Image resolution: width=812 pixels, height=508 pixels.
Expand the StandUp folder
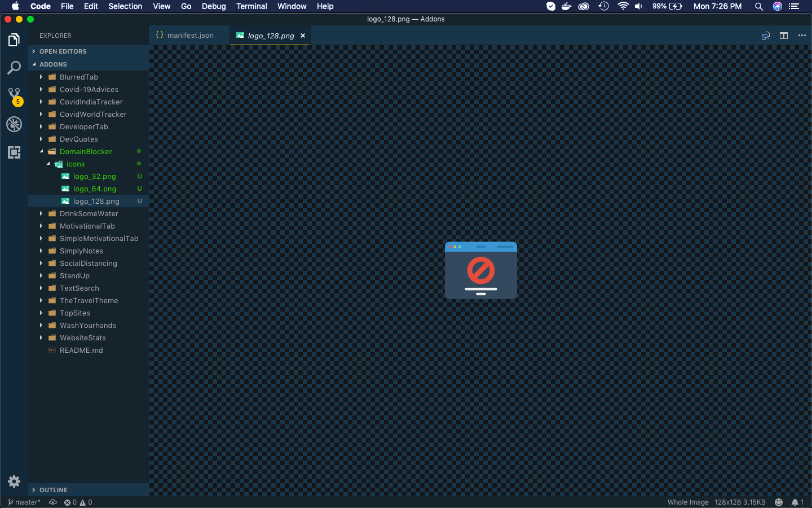pyautogui.click(x=89, y=276)
